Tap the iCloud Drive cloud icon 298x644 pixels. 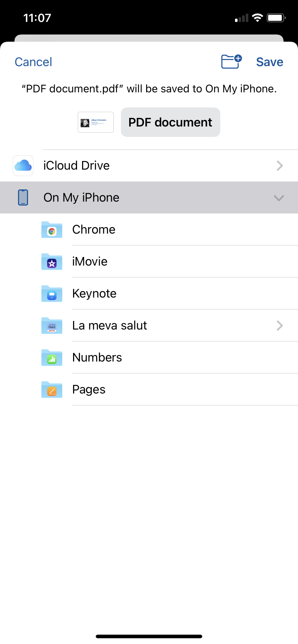[x=23, y=166]
